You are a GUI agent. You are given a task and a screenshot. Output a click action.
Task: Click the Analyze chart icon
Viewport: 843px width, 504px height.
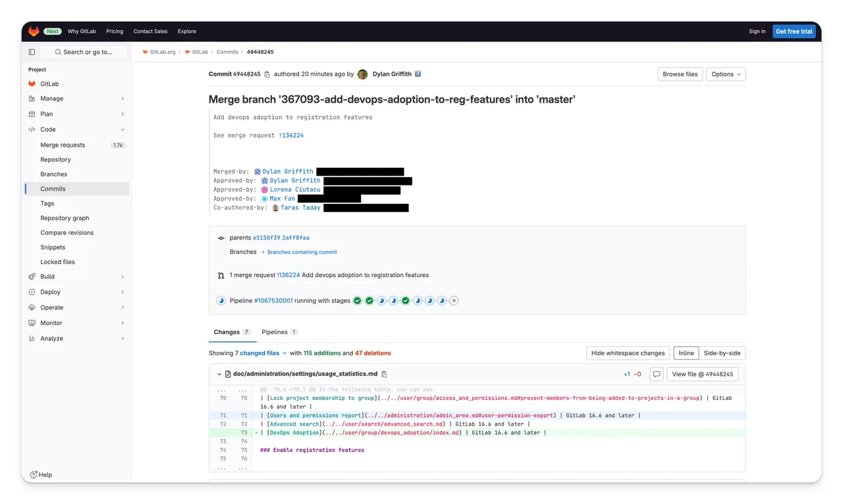(32, 338)
